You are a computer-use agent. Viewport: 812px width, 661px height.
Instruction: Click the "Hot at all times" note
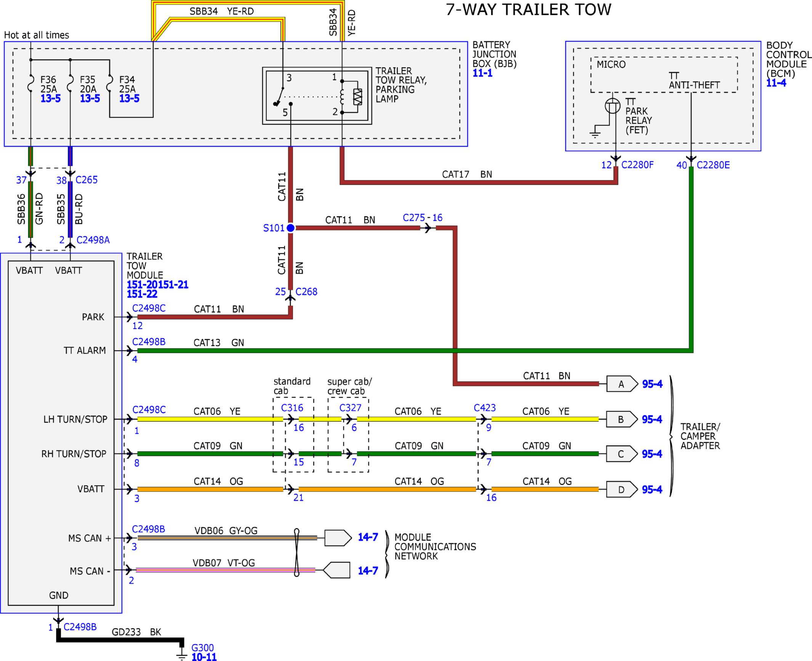coord(37,35)
